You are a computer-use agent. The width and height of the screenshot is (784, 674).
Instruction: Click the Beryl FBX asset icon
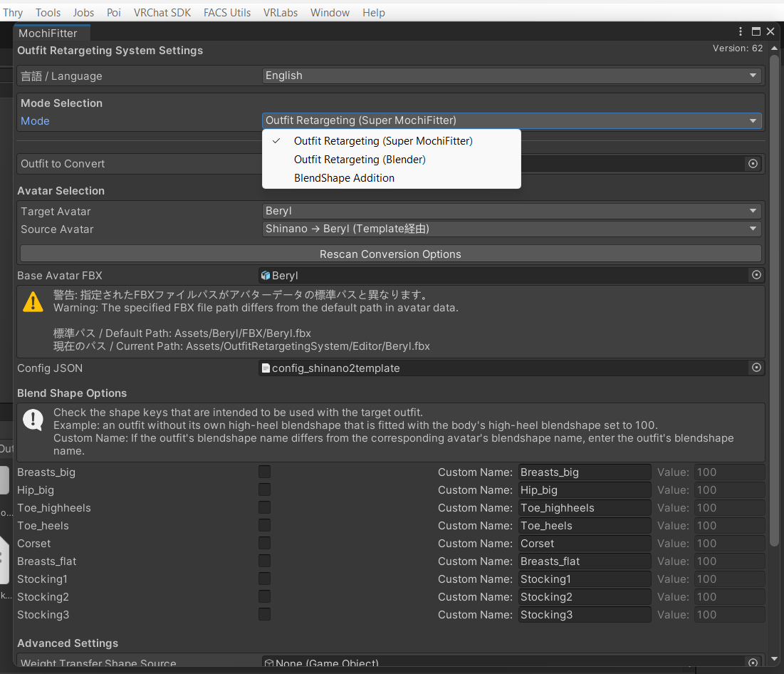point(266,276)
